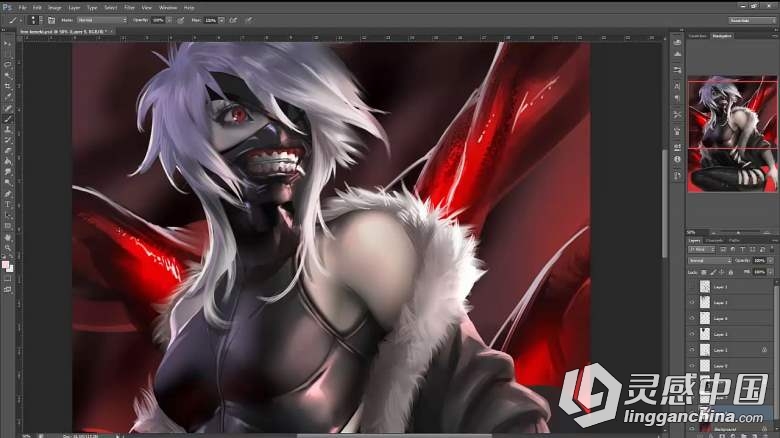Select the Crop tool
This screenshot has width=780, height=438.
point(7,86)
